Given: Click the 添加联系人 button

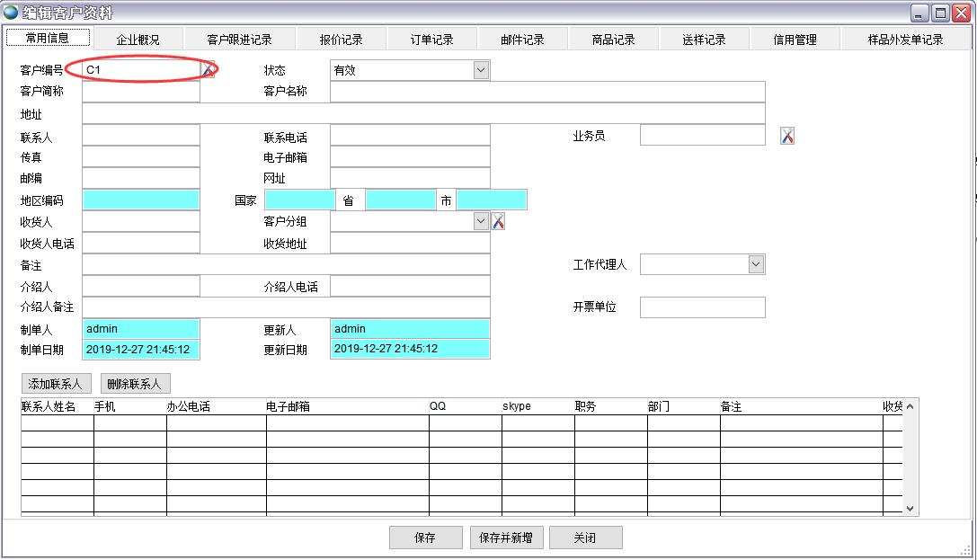Looking at the screenshot, I should click(56, 384).
